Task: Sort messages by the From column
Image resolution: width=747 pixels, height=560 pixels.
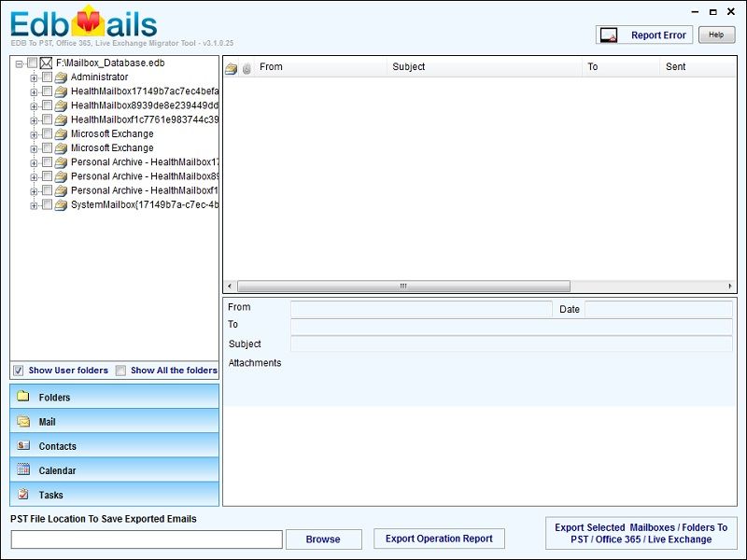Action: pyautogui.click(x=320, y=67)
